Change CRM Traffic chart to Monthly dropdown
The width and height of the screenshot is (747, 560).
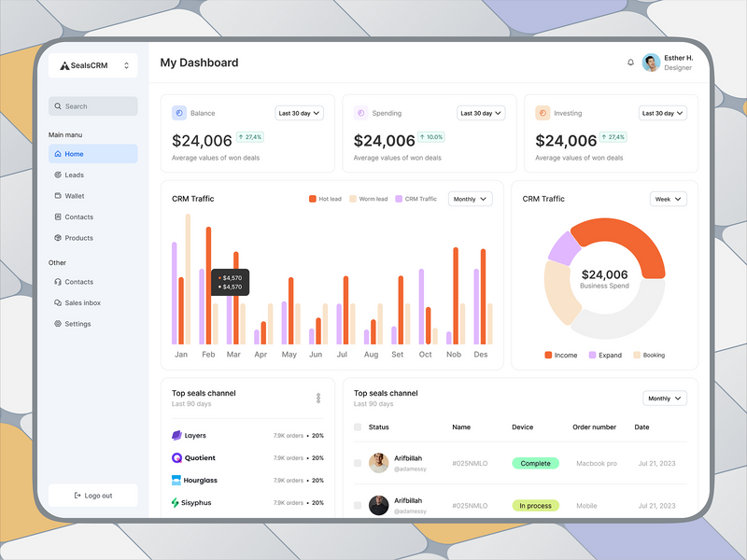pyautogui.click(x=469, y=199)
